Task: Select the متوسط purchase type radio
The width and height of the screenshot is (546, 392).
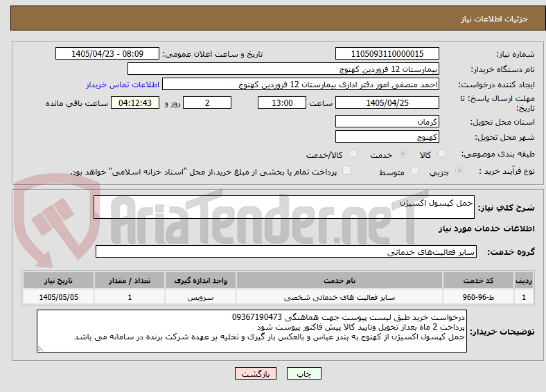Action: 414,171
